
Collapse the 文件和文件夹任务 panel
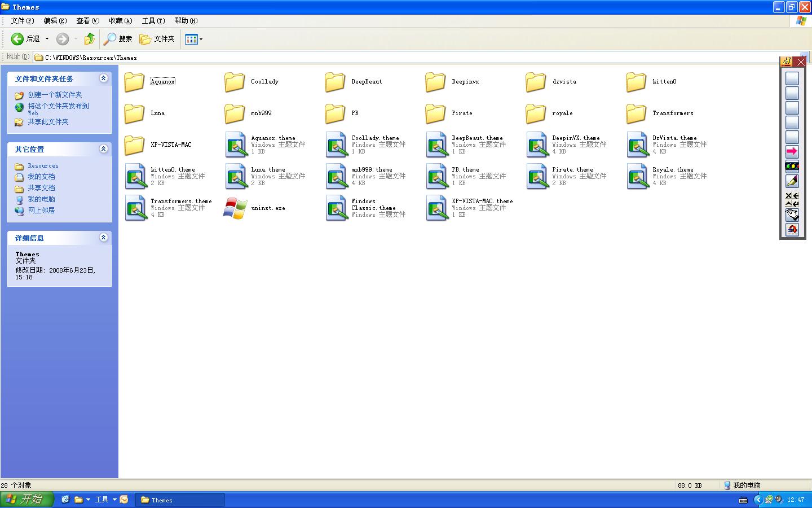[103, 78]
